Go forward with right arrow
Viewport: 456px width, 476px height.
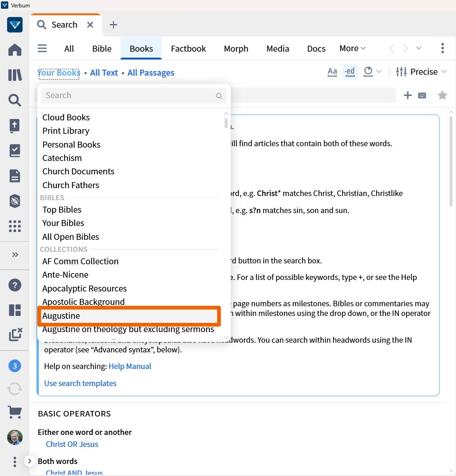coord(405,48)
